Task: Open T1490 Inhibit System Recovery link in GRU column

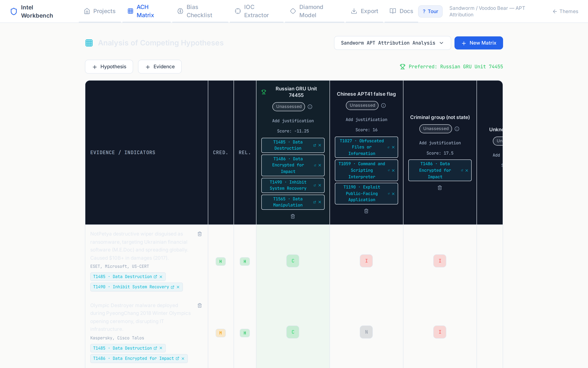Action: (315, 185)
